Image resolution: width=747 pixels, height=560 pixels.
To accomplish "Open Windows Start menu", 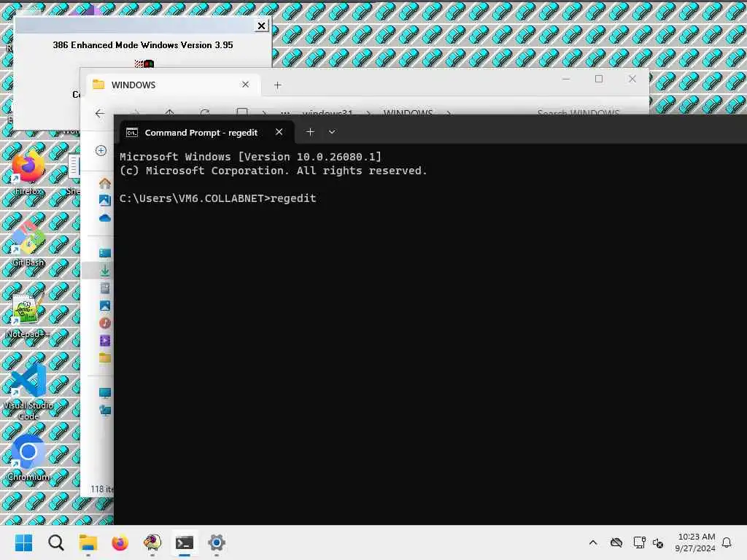I will [23, 542].
